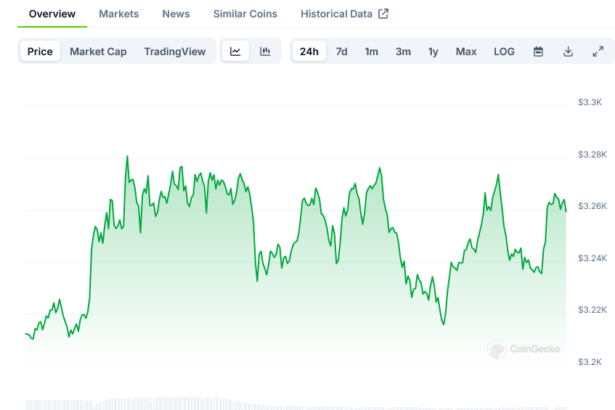Select the Overview tab
This screenshot has width=615, height=410.
(x=52, y=14)
